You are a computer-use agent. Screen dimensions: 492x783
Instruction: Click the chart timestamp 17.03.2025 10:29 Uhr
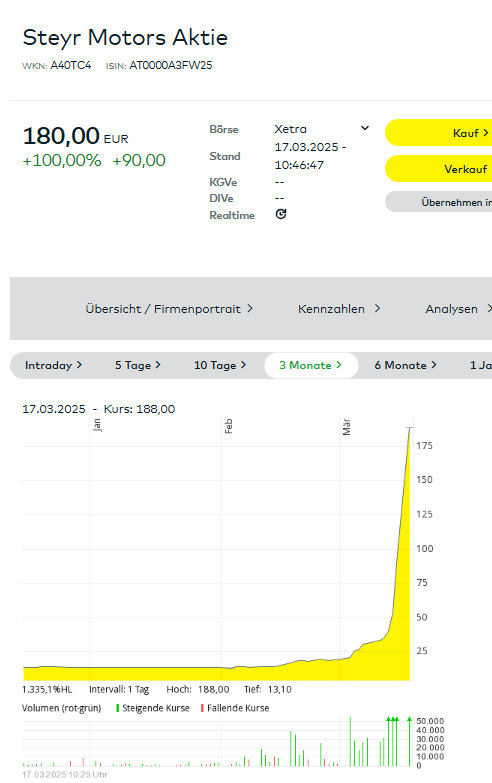pos(65,775)
